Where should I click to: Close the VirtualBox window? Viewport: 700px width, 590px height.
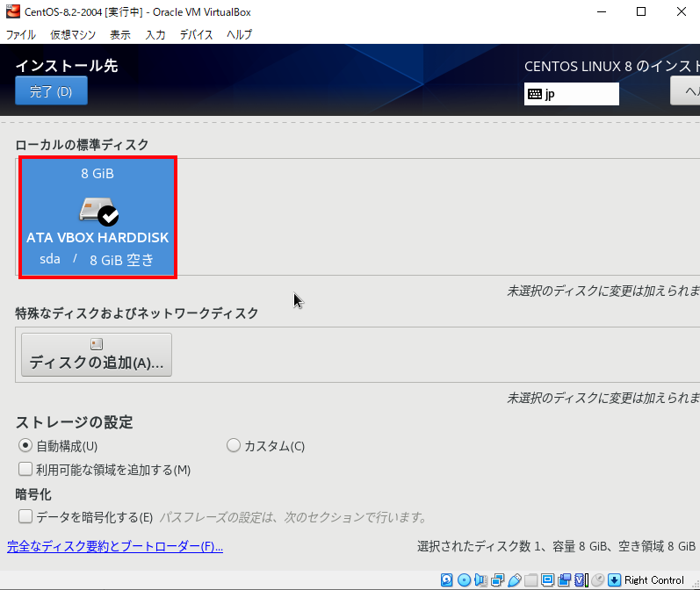(x=682, y=11)
